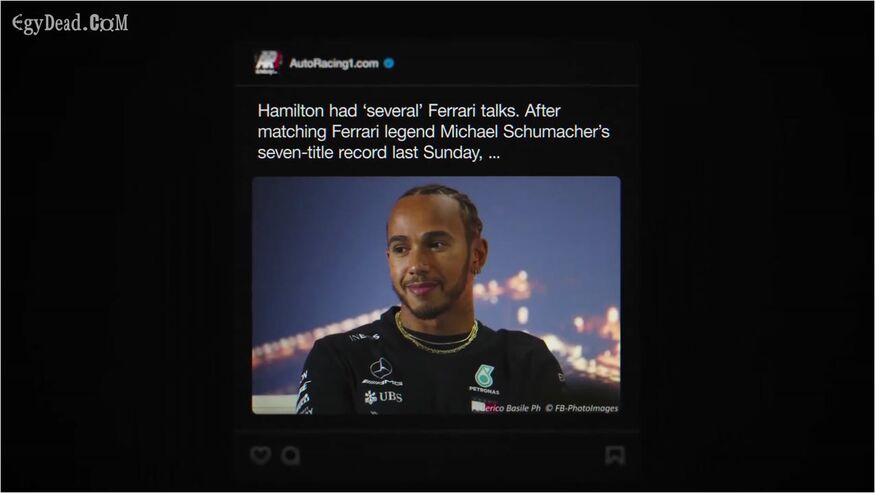Open the Hamilton press conference photo
The height and width of the screenshot is (493, 875).
(436, 295)
